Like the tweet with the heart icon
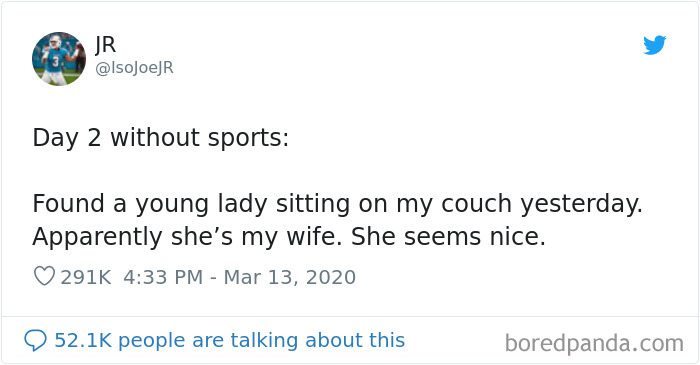The width and height of the screenshot is (700, 365). (x=44, y=276)
